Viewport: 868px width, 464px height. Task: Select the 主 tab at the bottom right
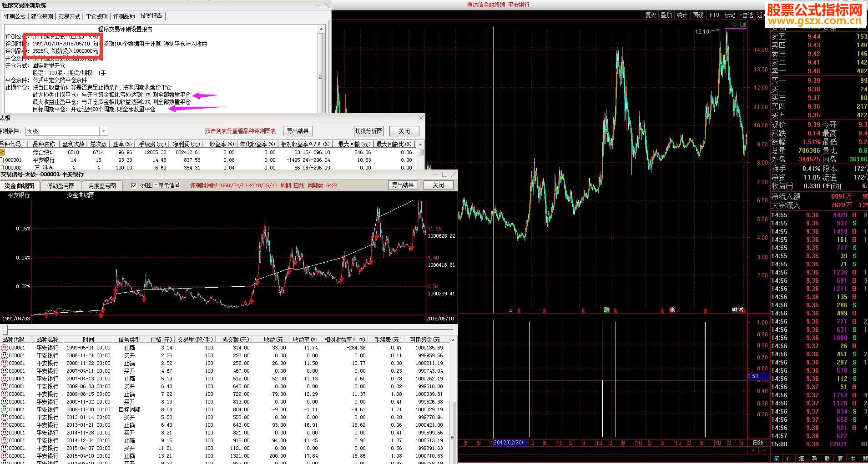(853, 459)
